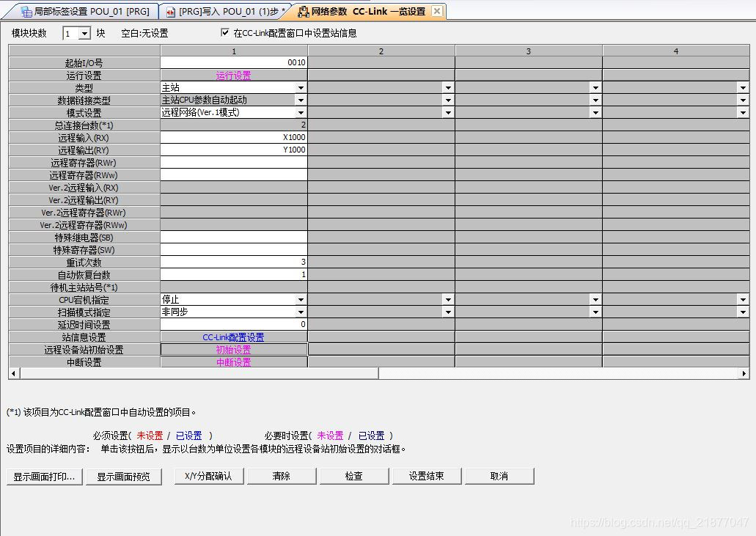756x536 pixels.
Task: Expand the CPU宕机指定 dropdown in column 2
Action: (x=448, y=299)
